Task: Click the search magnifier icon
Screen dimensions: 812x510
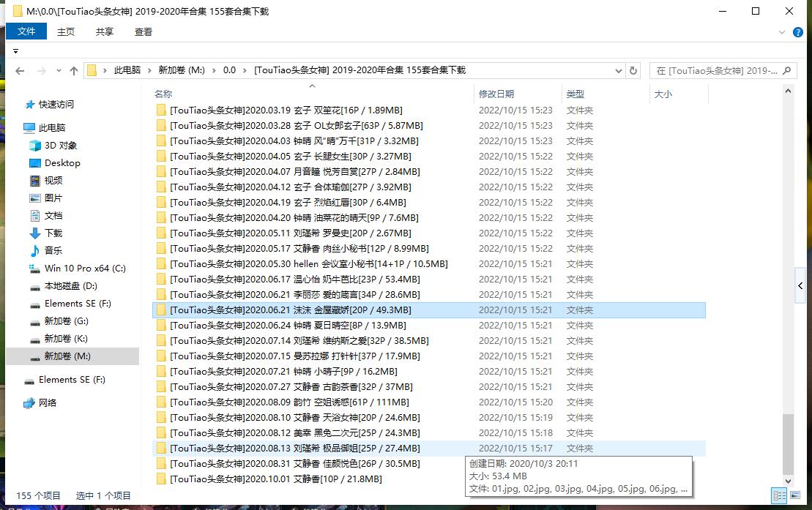Action: point(787,70)
